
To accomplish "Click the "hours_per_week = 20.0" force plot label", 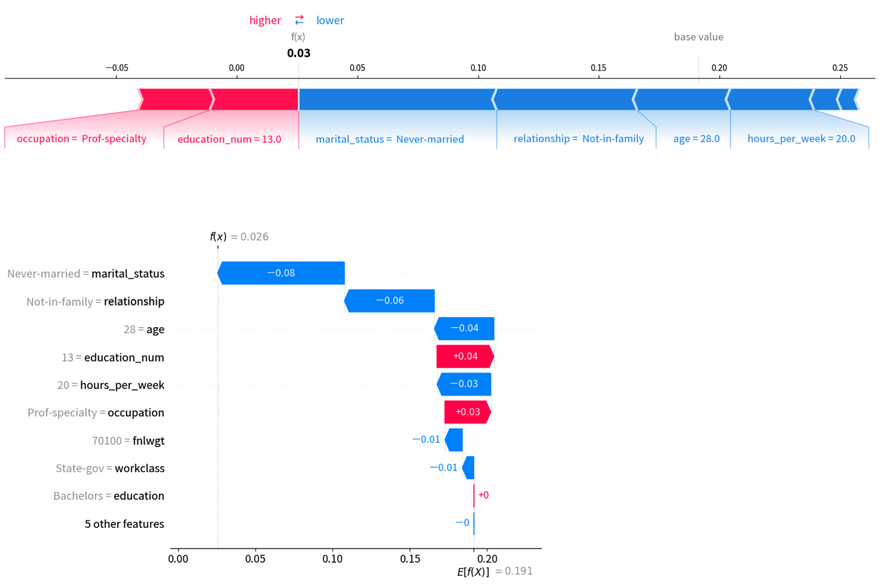I will click(801, 139).
